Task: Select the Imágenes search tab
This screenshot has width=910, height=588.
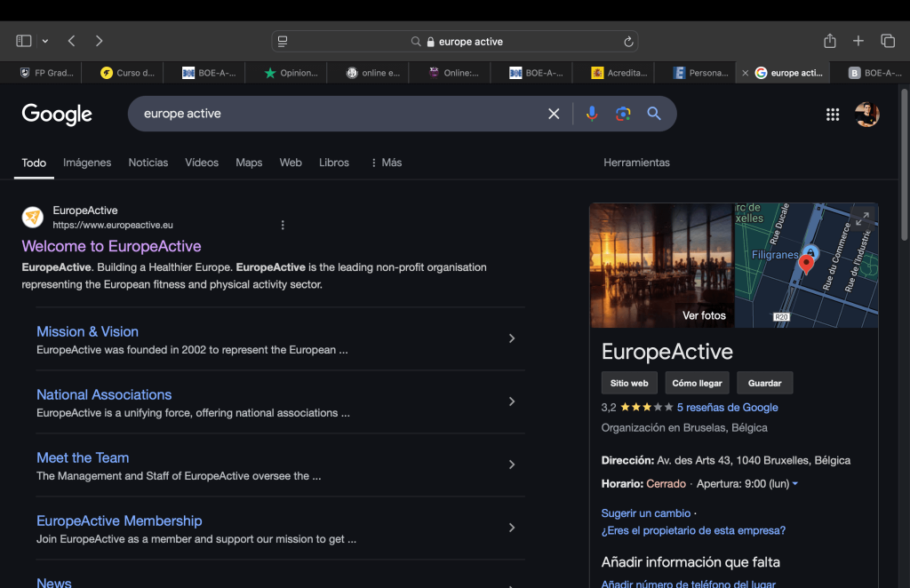Action: pos(87,163)
